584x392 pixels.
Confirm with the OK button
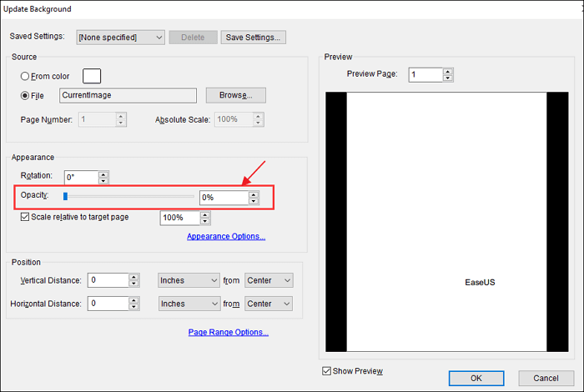(476, 378)
